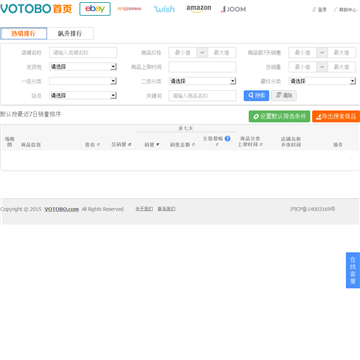This screenshot has height=360, width=360.
Task: Focus the 店铺名称 shop name input
Action: 83,52
